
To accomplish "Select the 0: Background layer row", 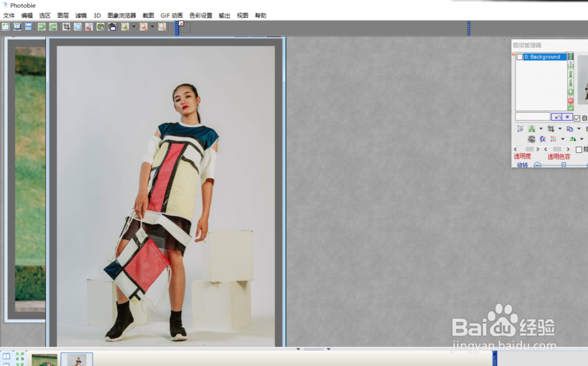I will [545, 57].
